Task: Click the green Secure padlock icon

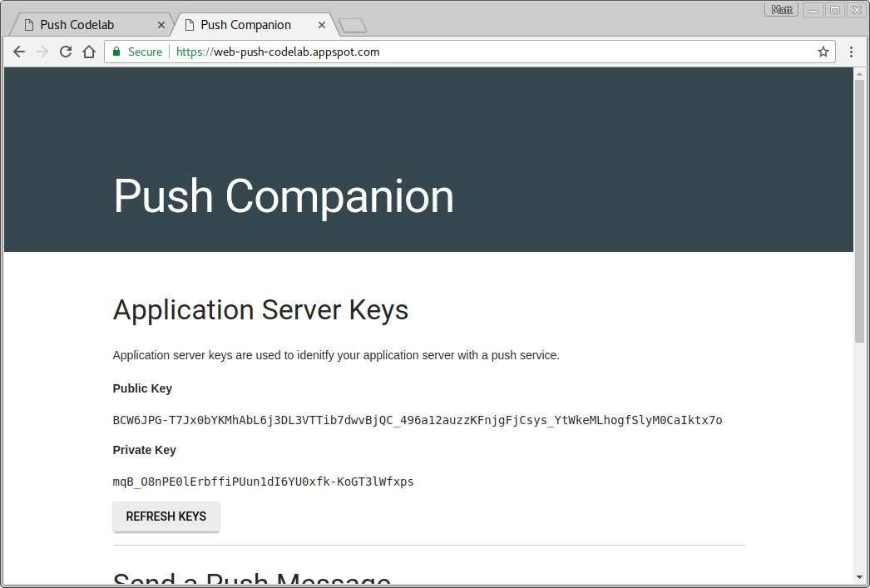Action: (x=116, y=52)
